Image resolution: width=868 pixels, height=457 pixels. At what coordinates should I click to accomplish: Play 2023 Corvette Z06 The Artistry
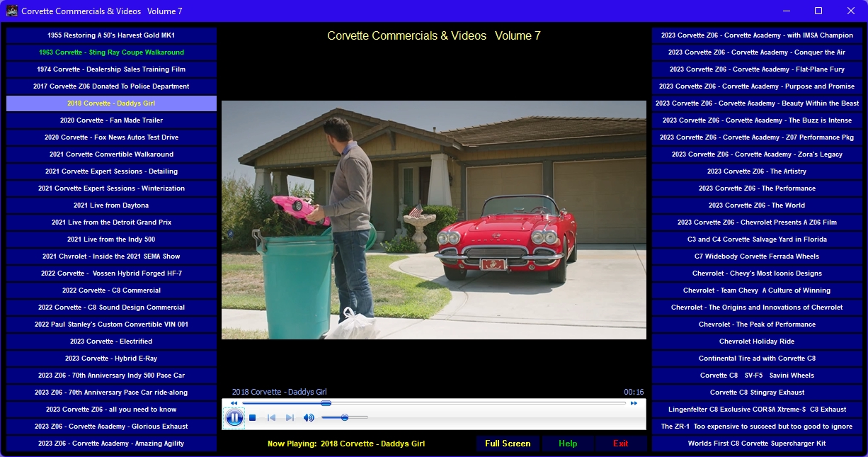point(757,171)
